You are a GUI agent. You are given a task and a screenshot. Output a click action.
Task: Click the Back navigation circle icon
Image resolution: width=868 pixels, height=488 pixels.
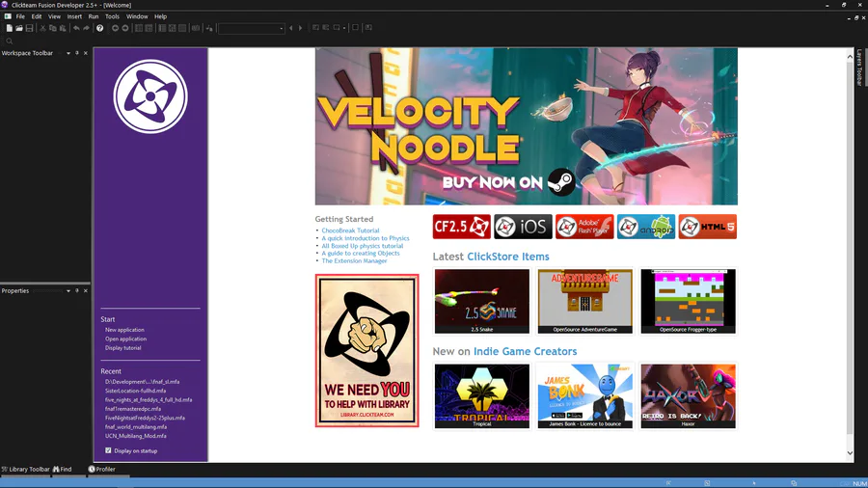(115, 28)
